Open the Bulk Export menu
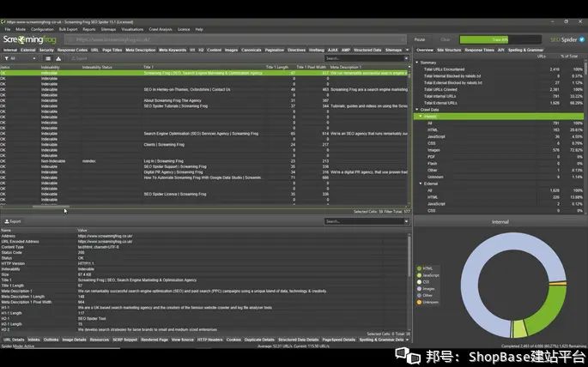Image resolution: width=588 pixels, height=367 pixels. pos(69,29)
